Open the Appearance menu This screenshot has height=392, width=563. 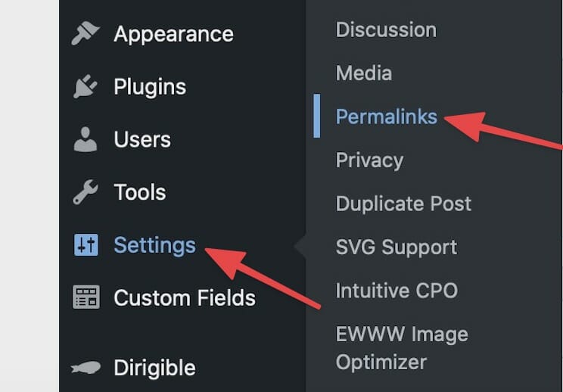pos(173,34)
